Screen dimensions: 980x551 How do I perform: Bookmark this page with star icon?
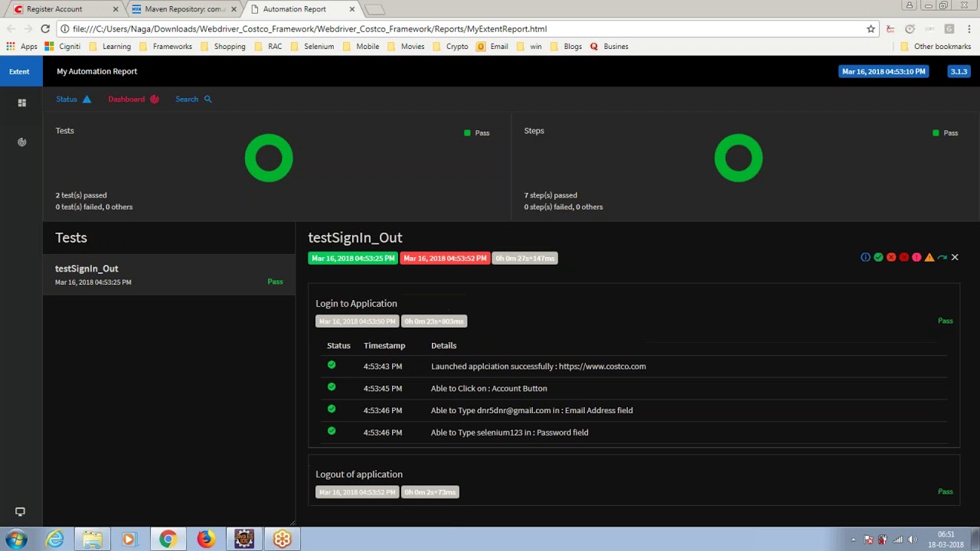(x=871, y=28)
